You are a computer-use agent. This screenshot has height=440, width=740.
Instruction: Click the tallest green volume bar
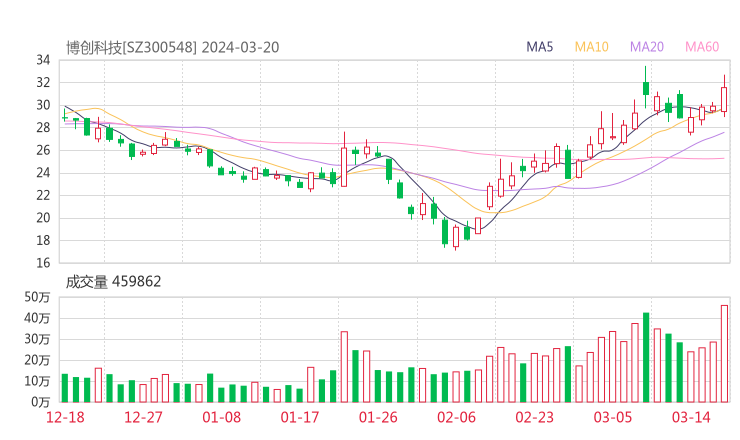[x=646, y=357]
